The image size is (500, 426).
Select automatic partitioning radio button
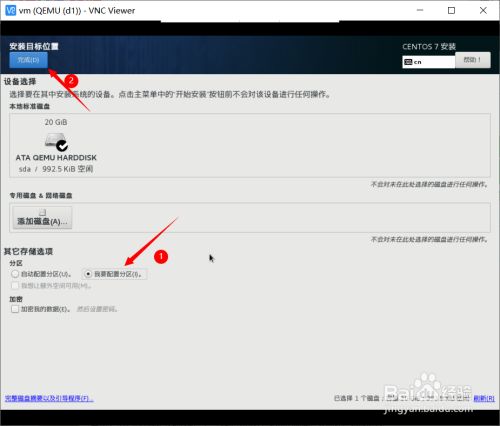point(15,274)
